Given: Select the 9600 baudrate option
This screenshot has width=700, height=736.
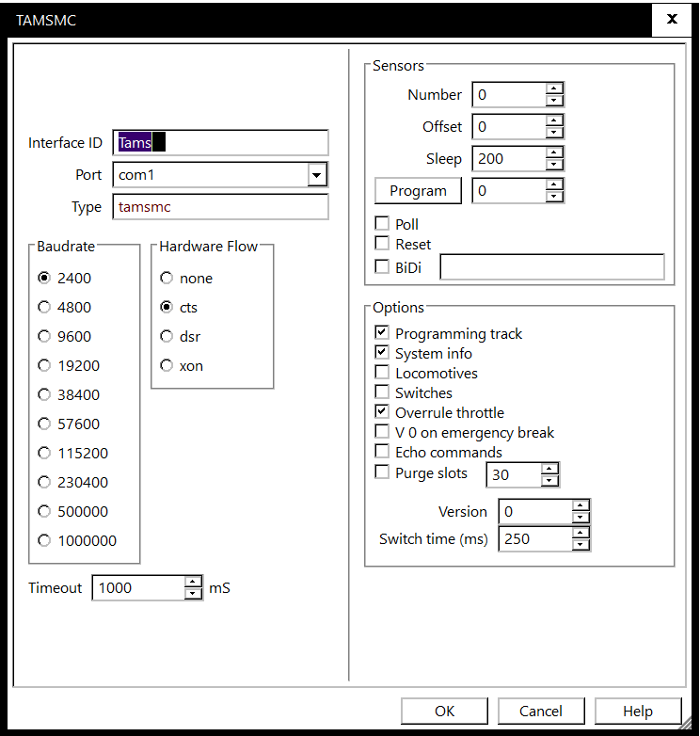Looking at the screenshot, I should (x=44, y=336).
